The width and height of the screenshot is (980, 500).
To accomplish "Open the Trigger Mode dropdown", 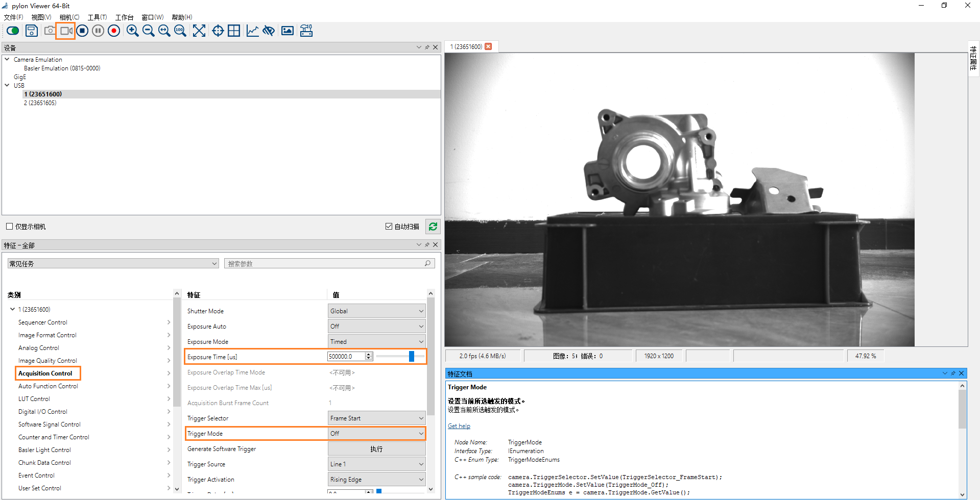I will click(x=376, y=434).
